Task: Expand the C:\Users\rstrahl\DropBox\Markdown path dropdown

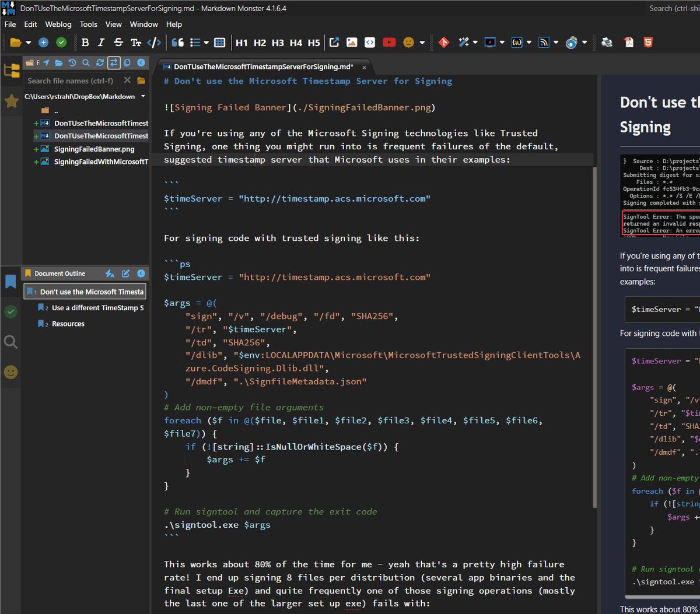Action: [x=143, y=96]
